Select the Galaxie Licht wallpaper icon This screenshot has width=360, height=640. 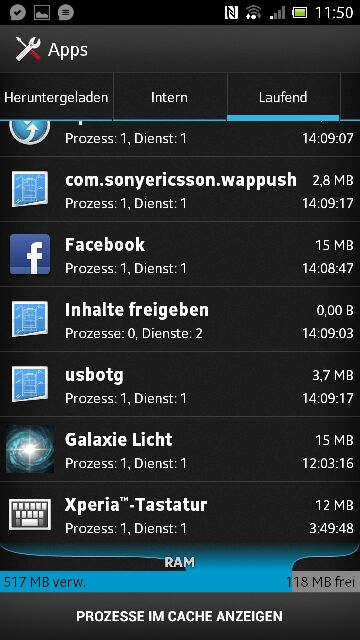(x=30, y=449)
